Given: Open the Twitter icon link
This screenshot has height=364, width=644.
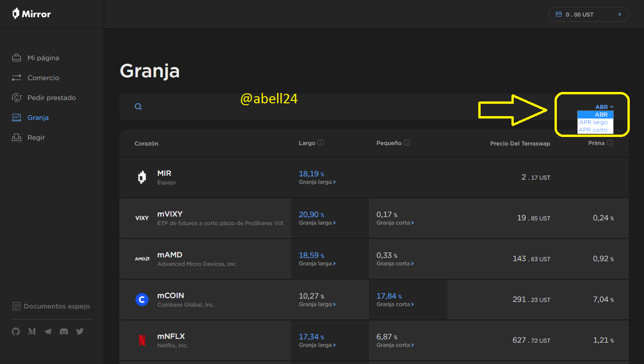Looking at the screenshot, I should point(80,332).
